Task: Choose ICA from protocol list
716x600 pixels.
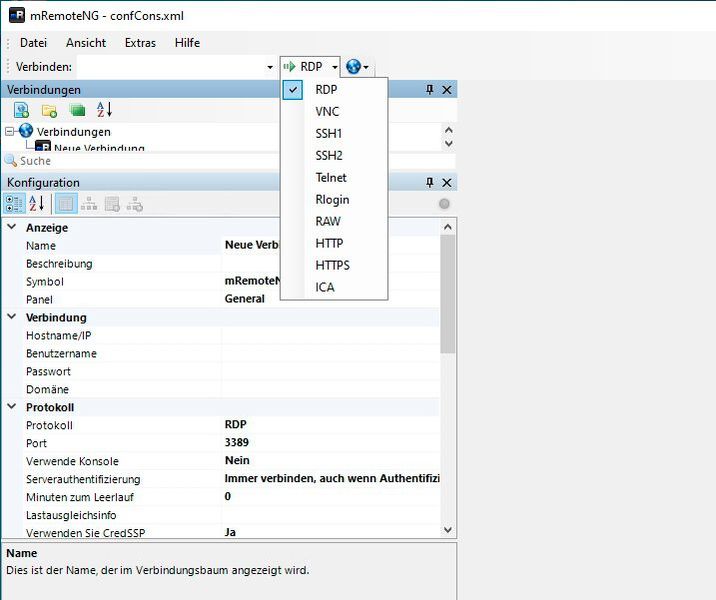Action: (x=335, y=287)
